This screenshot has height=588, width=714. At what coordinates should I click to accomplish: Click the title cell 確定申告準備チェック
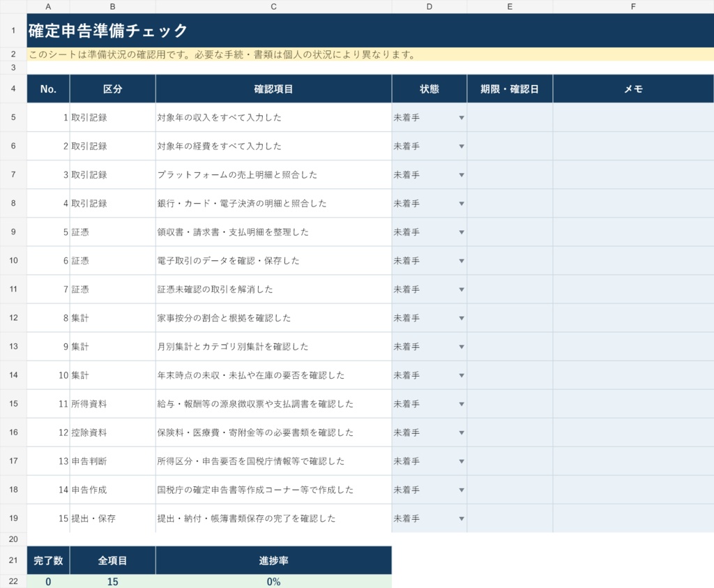370,31
